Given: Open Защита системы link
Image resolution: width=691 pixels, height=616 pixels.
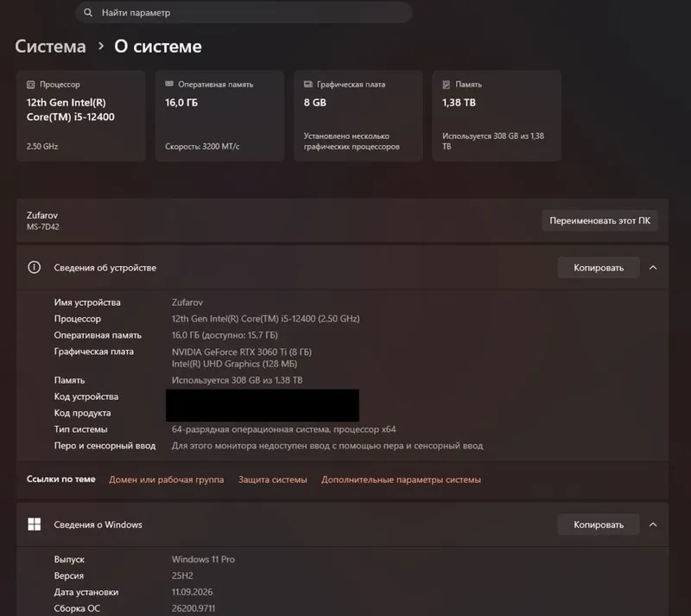Looking at the screenshot, I should [272, 479].
